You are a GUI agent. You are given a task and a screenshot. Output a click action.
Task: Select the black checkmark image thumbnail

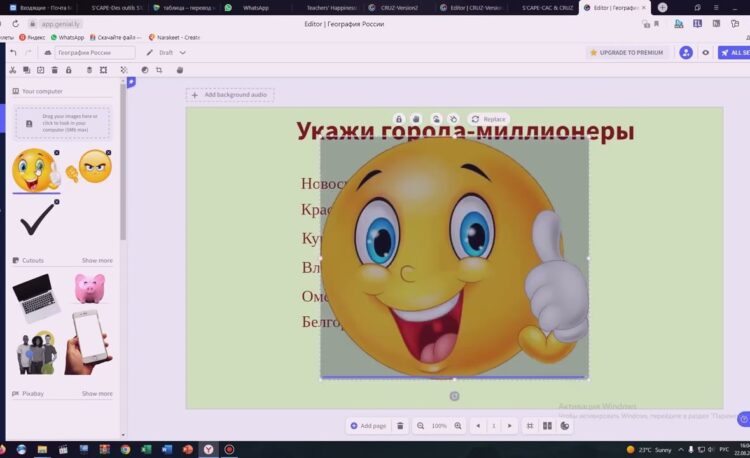(x=38, y=220)
